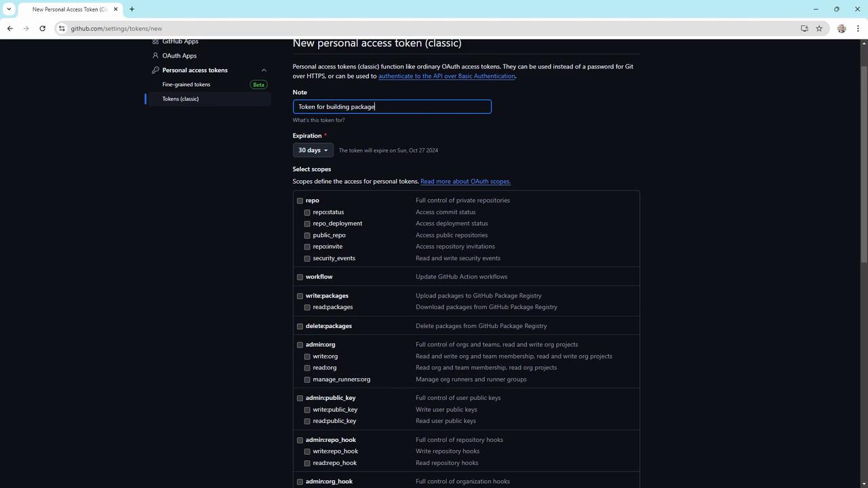
Task: Select Fine-grained tokens in sidebar
Action: tap(186, 85)
